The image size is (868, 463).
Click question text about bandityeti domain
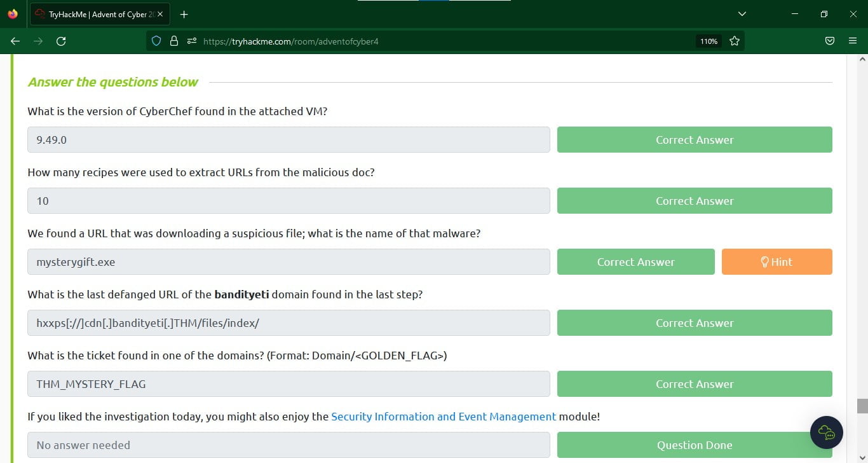225,294
